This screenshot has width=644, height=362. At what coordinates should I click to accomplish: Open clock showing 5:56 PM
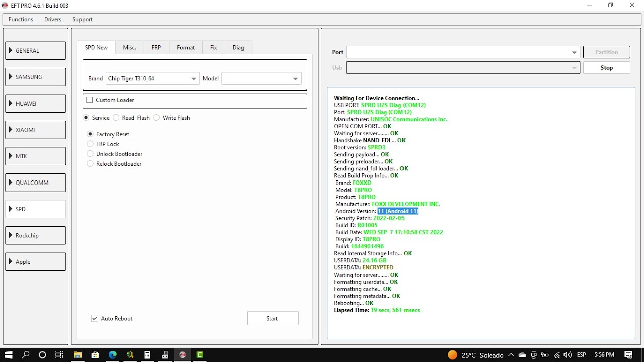604,355
